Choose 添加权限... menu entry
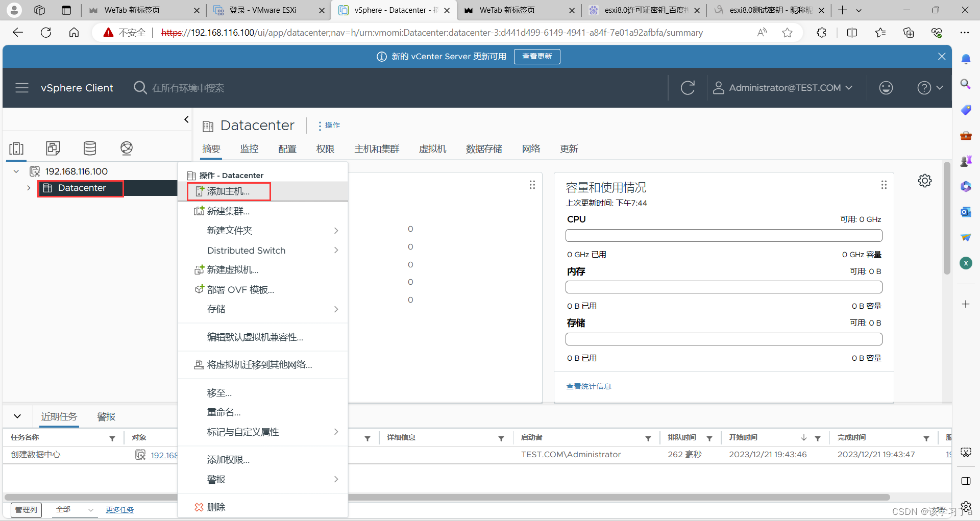The image size is (980, 521). (x=263, y=460)
